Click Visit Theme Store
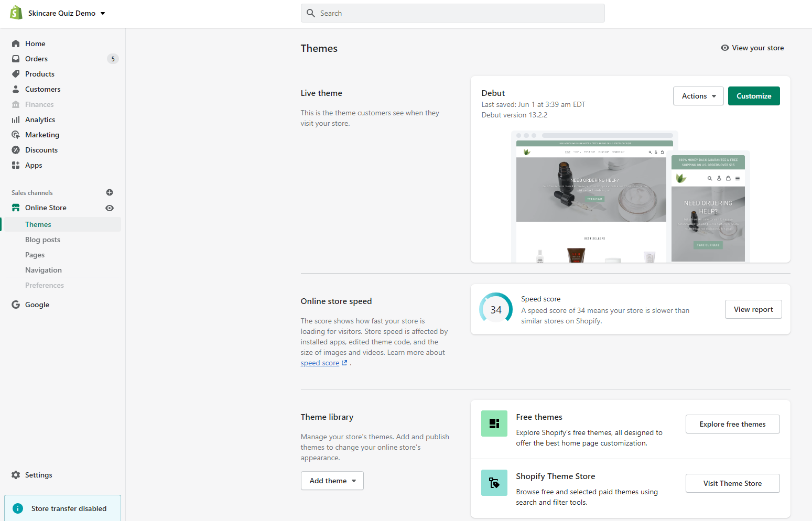 point(732,483)
